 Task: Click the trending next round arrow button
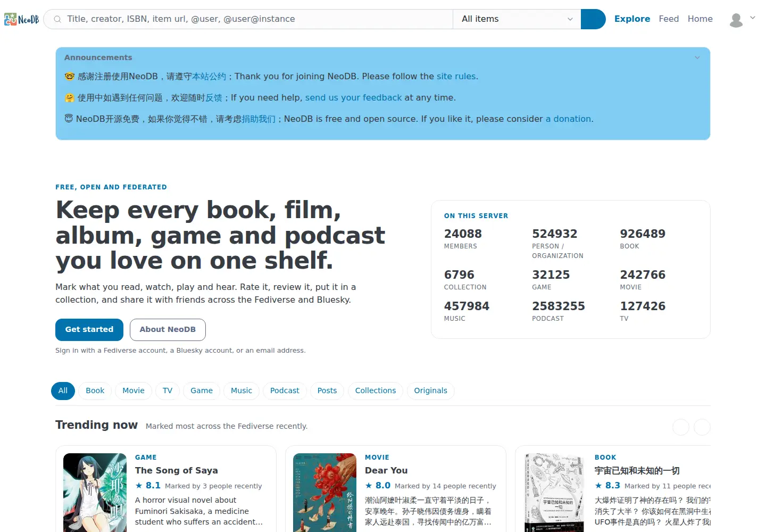tap(702, 427)
